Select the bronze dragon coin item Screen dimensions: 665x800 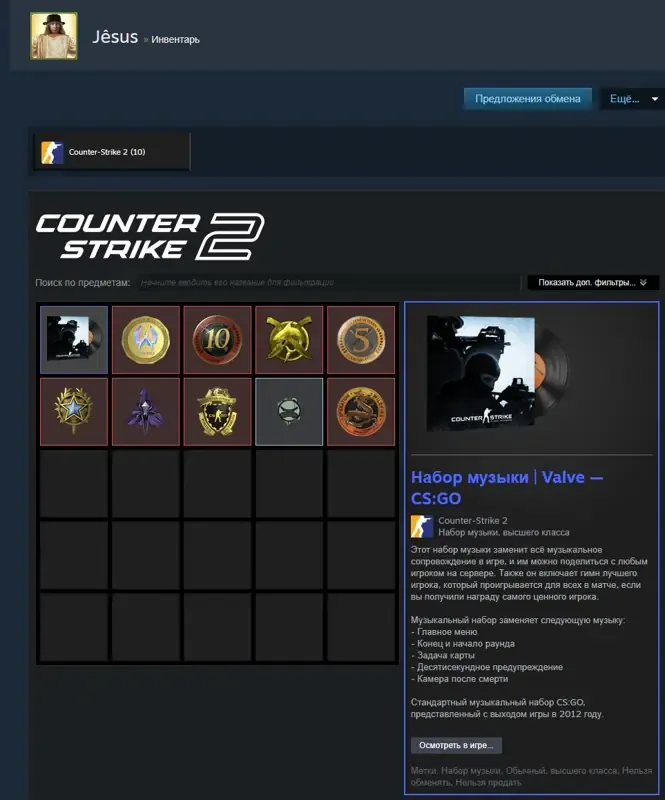point(361,412)
